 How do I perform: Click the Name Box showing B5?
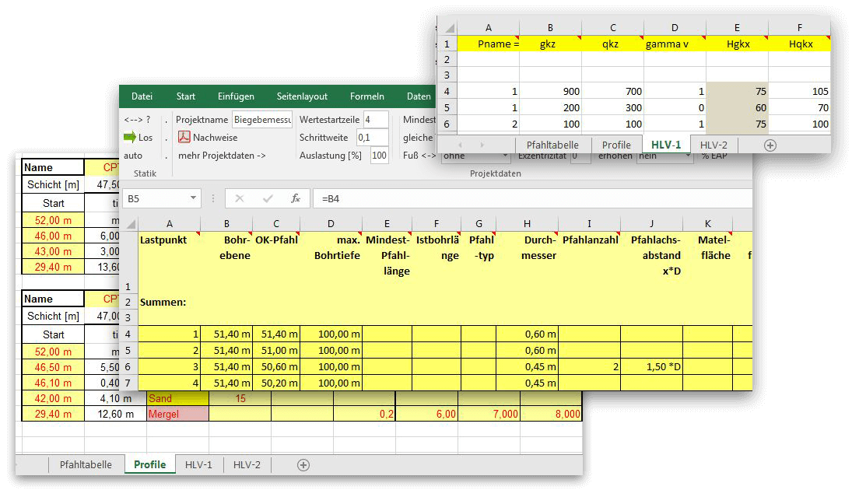click(156, 199)
